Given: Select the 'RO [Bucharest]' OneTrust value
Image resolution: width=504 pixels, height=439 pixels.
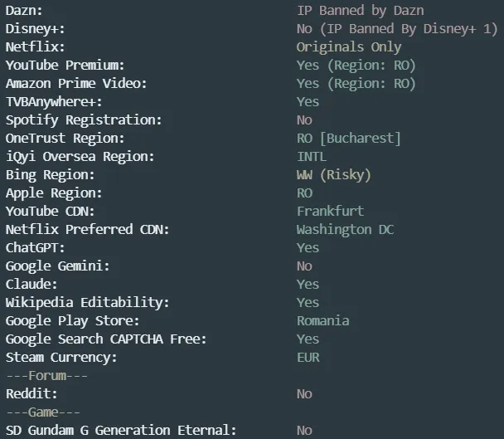Looking at the screenshot, I should [348, 139].
